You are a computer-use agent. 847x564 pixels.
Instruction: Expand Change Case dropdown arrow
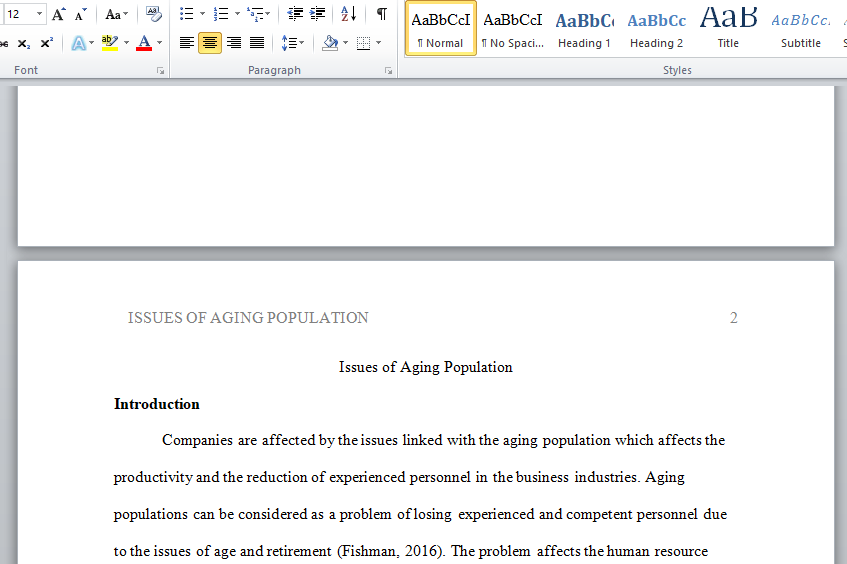[x=126, y=14]
